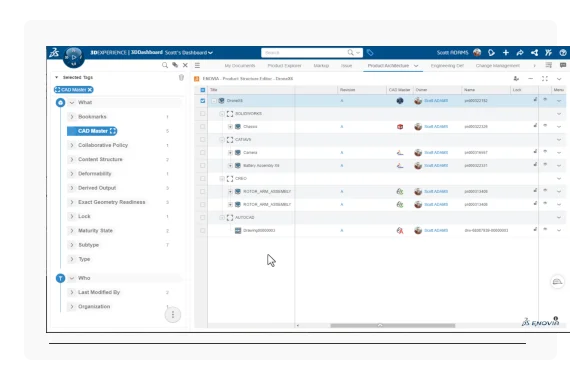Delete selected tags with trash icon

click(x=181, y=77)
